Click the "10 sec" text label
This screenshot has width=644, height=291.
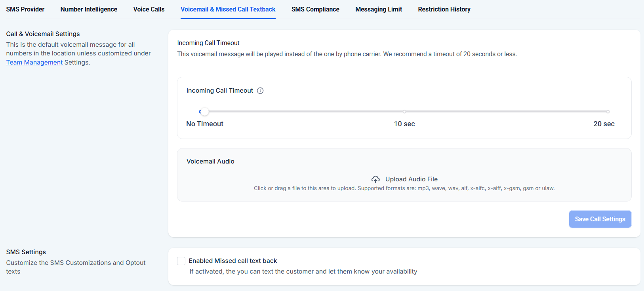coord(404,124)
